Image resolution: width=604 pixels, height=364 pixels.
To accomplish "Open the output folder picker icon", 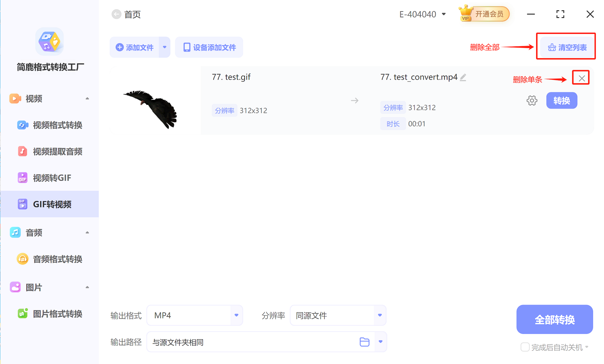I will pos(365,342).
